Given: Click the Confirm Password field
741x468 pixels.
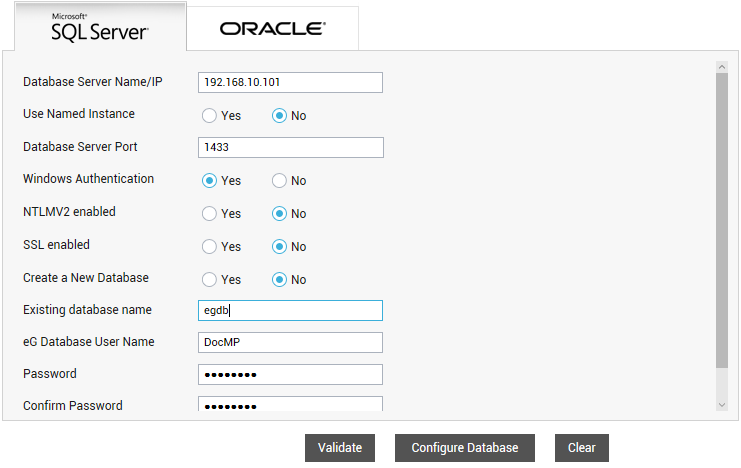Looking at the screenshot, I should click(290, 404).
